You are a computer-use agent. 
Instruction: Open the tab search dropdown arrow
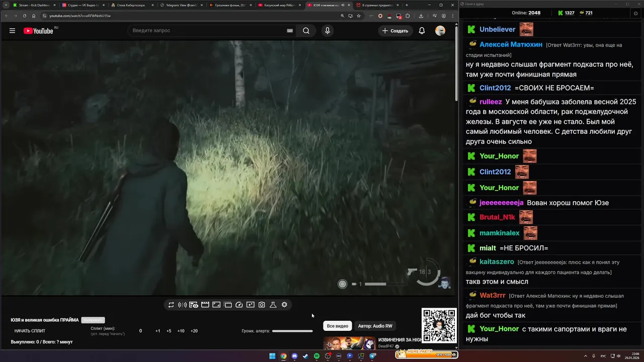pyautogui.click(x=6, y=5)
